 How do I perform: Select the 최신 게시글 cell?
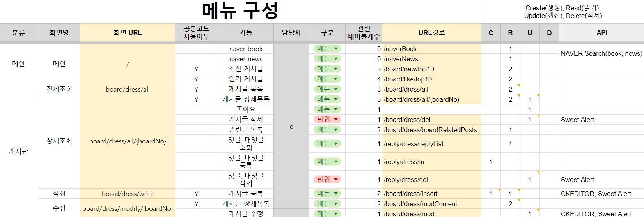pos(246,69)
